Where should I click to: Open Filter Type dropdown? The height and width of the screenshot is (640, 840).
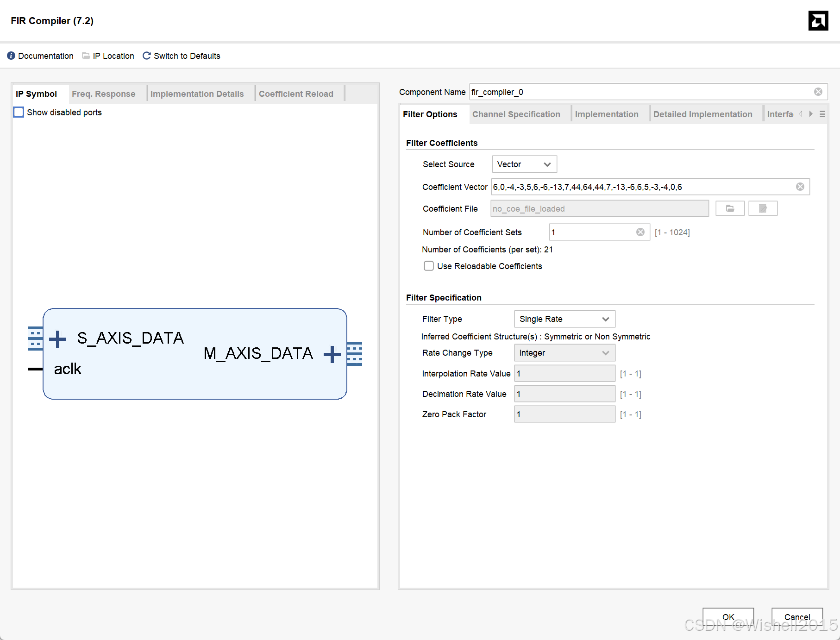click(x=564, y=319)
